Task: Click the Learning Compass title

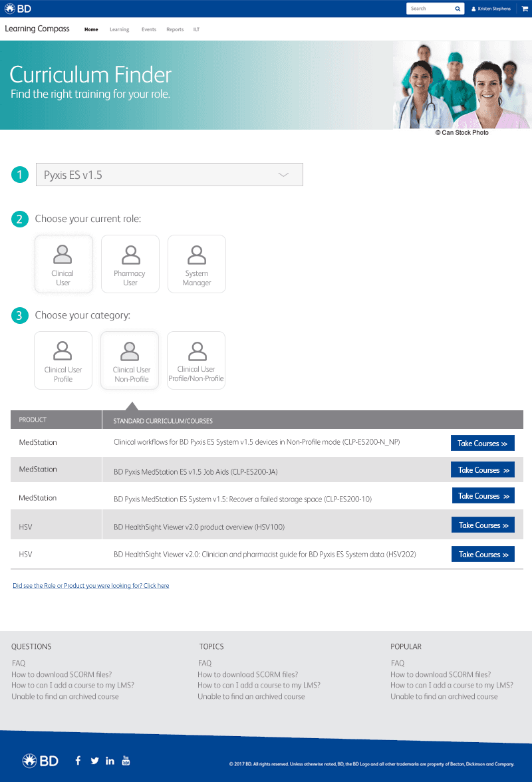Action: coord(37,29)
